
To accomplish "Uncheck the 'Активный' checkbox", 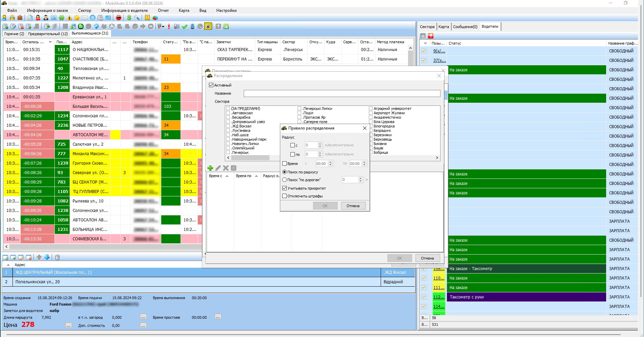I will tap(211, 85).
